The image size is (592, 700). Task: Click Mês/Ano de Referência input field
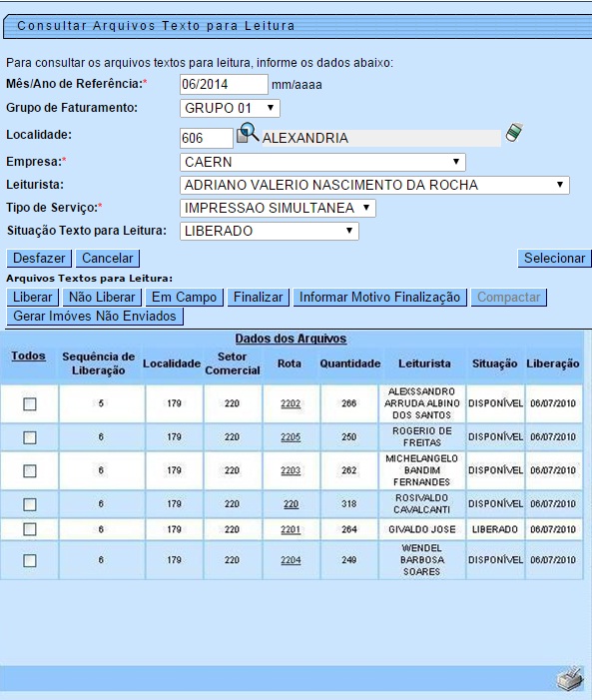pyautogui.click(x=224, y=84)
